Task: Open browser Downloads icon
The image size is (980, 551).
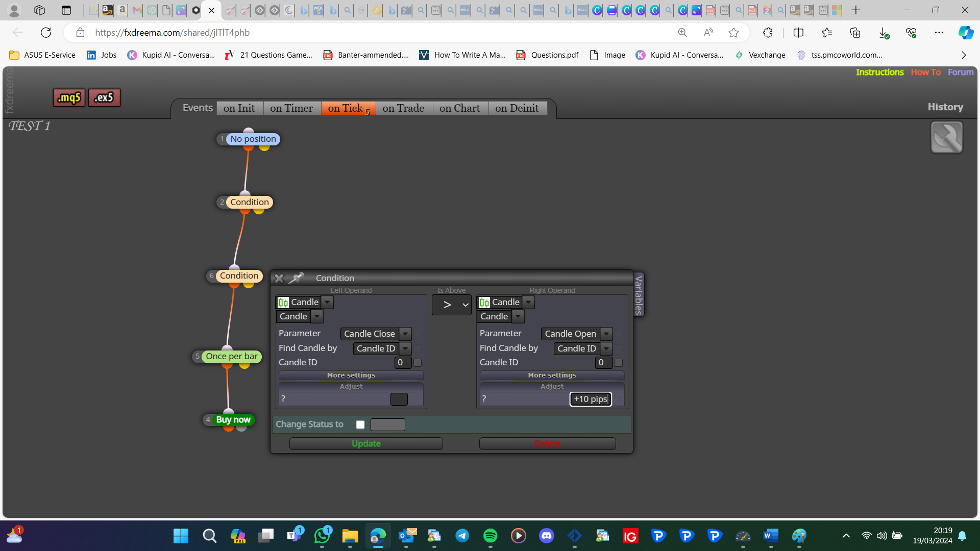Action: [x=884, y=33]
